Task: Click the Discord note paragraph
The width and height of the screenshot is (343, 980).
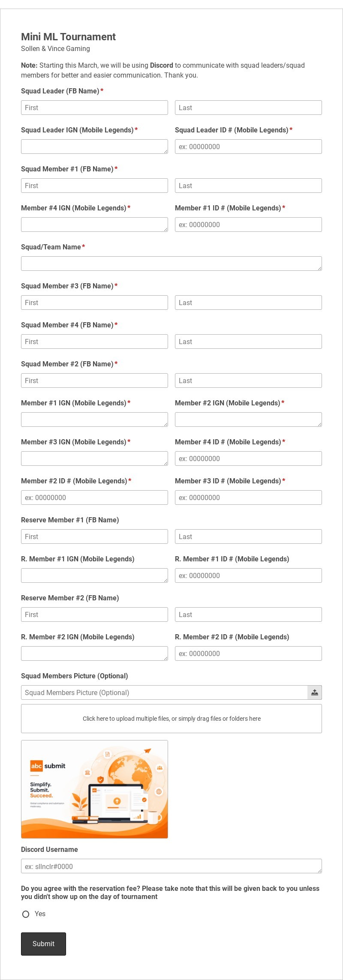Action: tap(163, 70)
